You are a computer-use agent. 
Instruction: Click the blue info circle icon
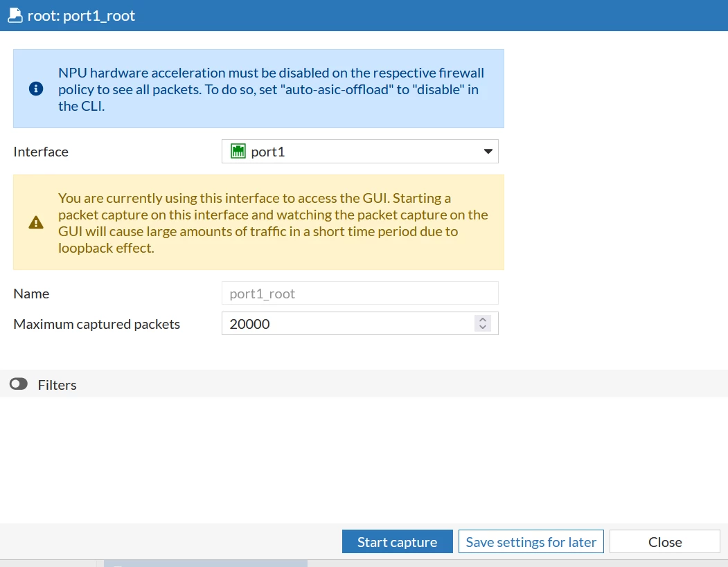[x=36, y=89]
